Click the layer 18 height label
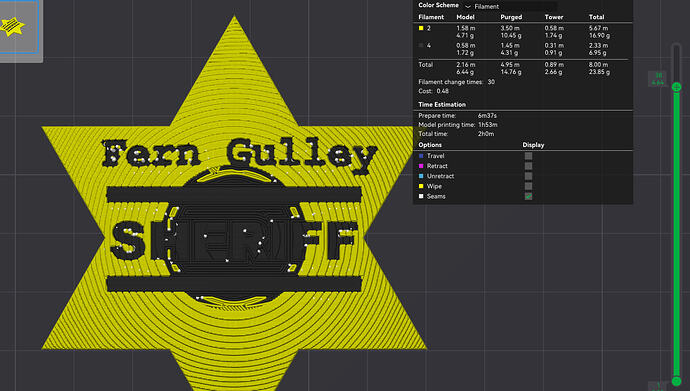 [x=658, y=79]
